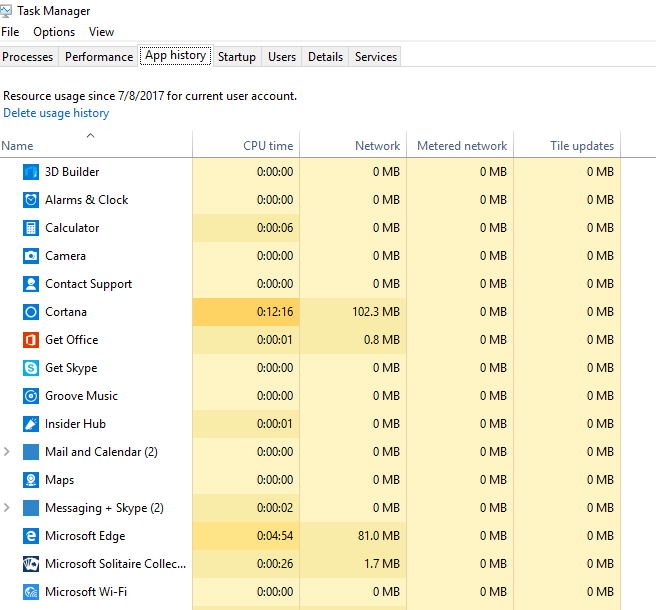656x610 pixels.
Task: Open the View menu
Action: pyautogui.click(x=101, y=32)
